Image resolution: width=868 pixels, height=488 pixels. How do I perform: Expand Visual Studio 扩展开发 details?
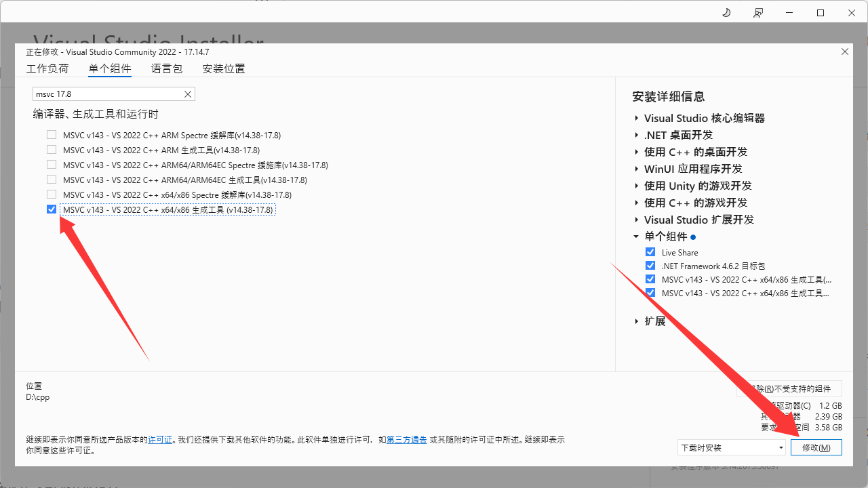[637, 220]
